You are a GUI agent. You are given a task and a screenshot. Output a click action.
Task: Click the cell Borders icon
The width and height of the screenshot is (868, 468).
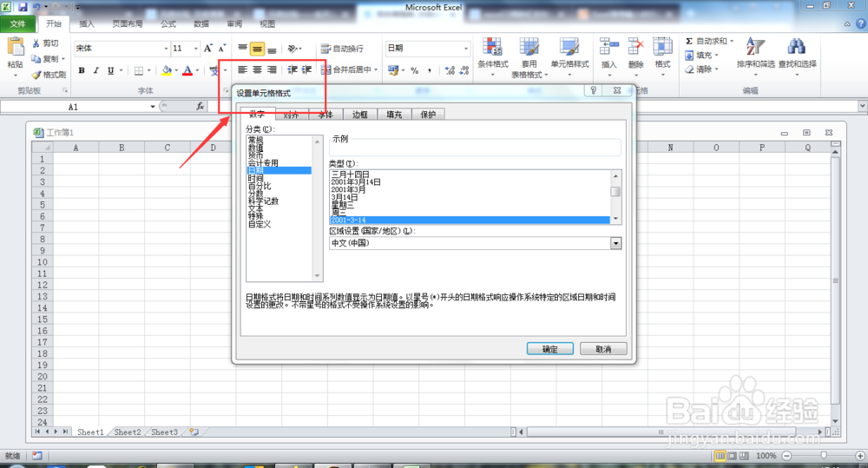point(139,70)
